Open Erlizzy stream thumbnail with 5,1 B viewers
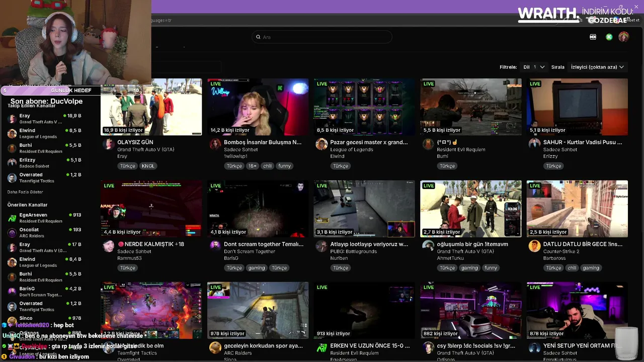This screenshot has height=362, width=644. click(x=577, y=107)
